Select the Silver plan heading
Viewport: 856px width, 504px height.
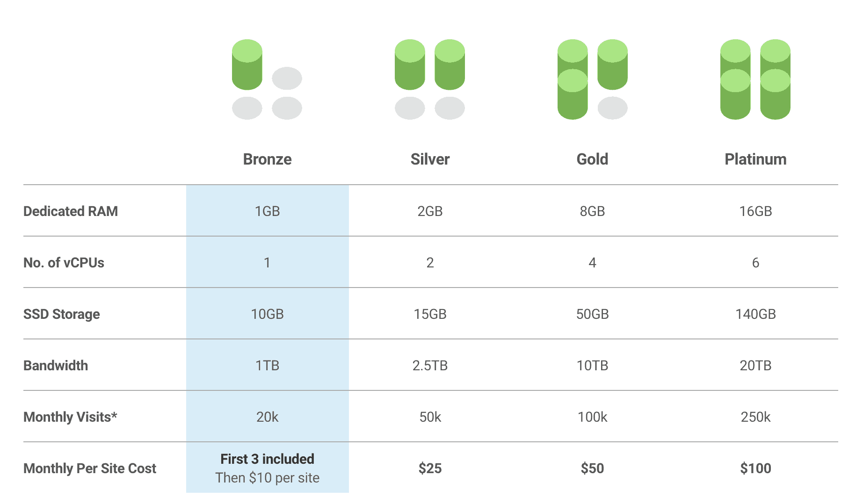point(430,159)
